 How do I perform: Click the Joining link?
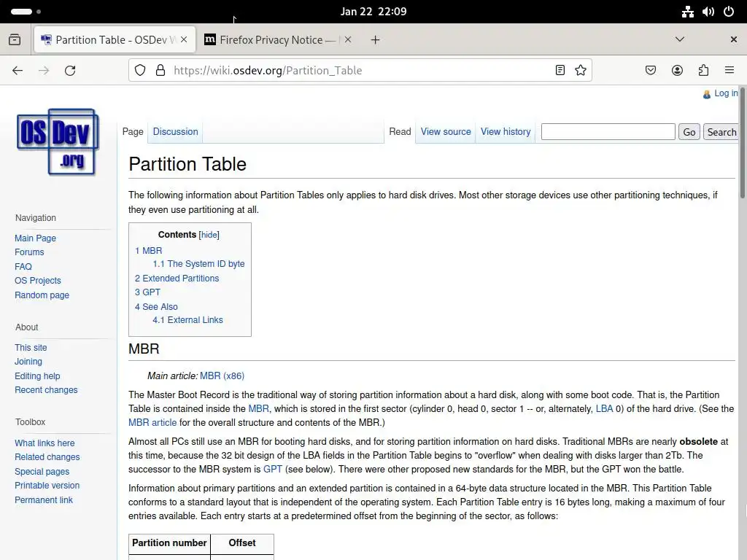pos(28,362)
